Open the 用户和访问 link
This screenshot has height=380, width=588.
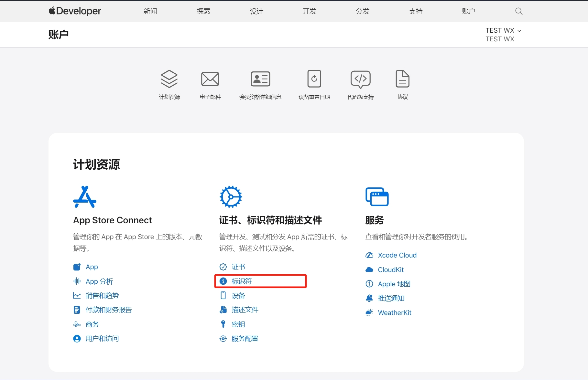pos(102,339)
